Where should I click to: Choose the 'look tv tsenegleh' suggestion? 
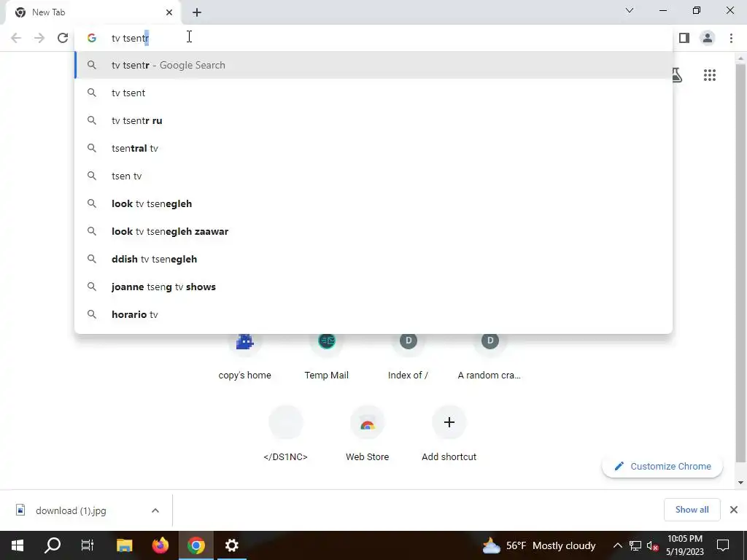(373, 203)
